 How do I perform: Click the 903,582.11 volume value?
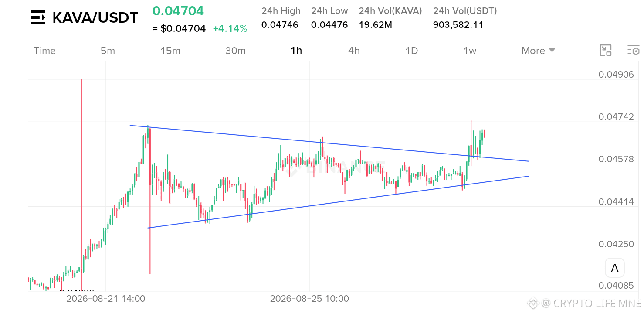(x=458, y=25)
